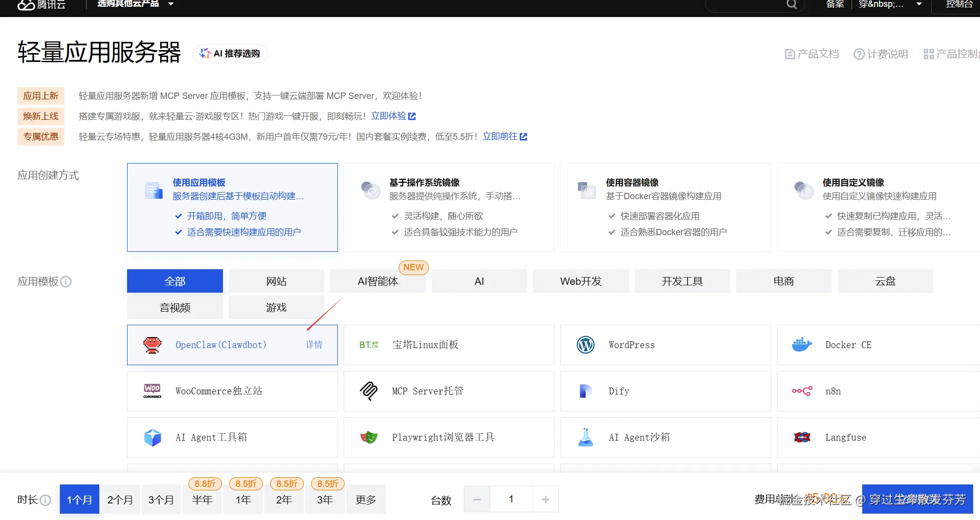Click the external link icon after 立即体验
This screenshot has width=980, height=520.
tap(412, 116)
